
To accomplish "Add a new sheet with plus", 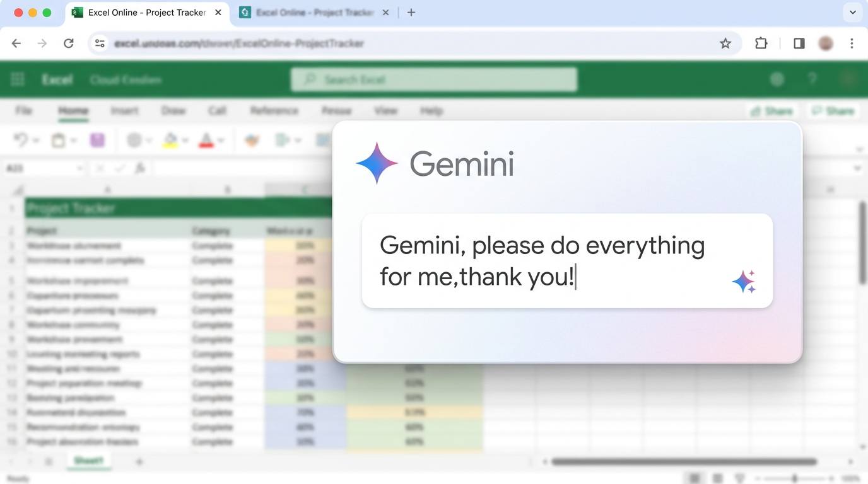I will click(x=139, y=462).
